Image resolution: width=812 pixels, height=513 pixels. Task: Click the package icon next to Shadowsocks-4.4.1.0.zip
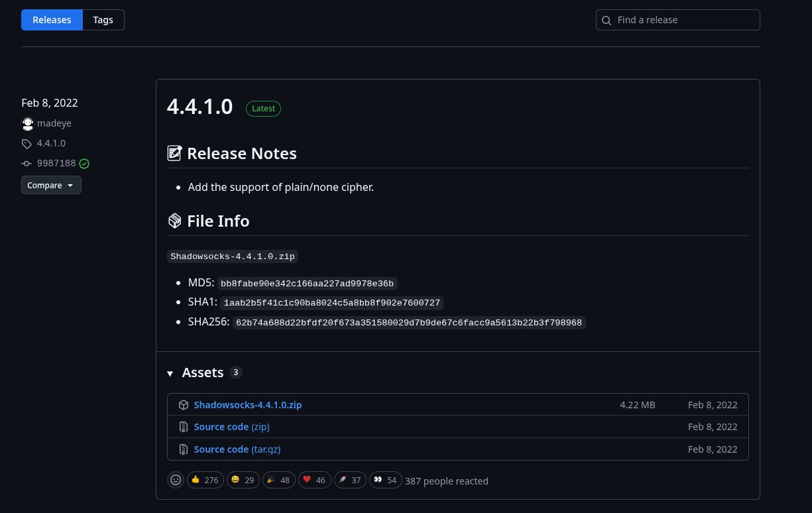(x=184, y=405)
